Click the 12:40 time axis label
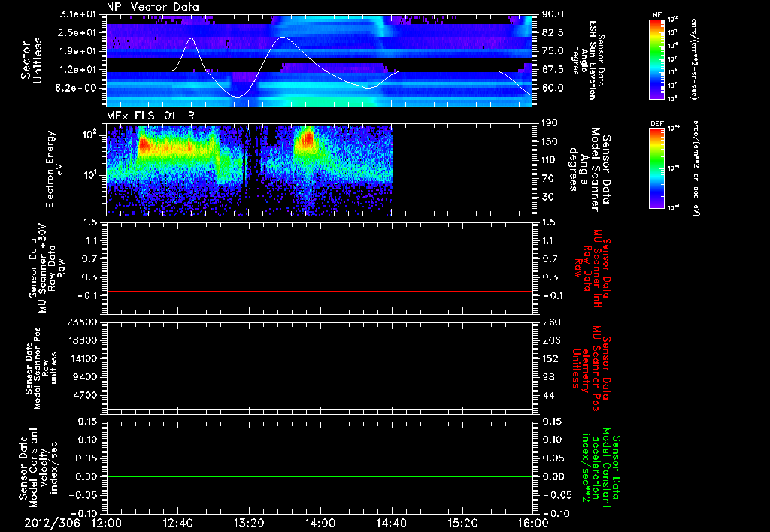The width and height of the screenshot is (770, 532). [177, 523]
